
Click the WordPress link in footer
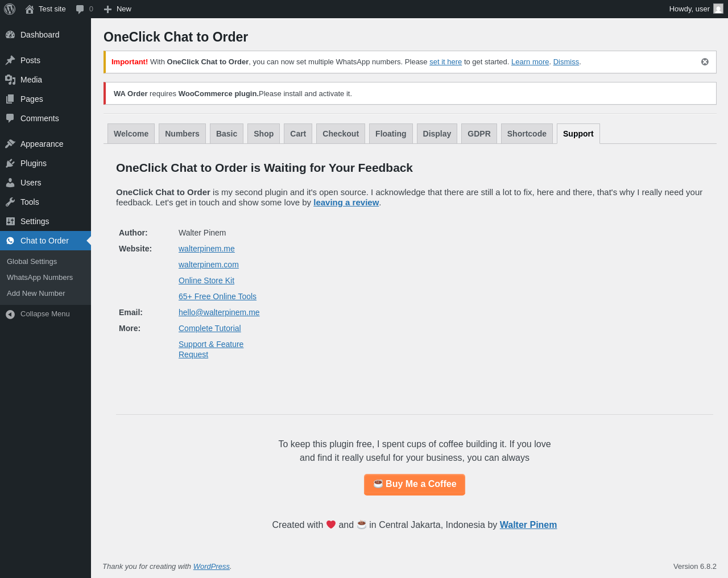pos(212,567)
